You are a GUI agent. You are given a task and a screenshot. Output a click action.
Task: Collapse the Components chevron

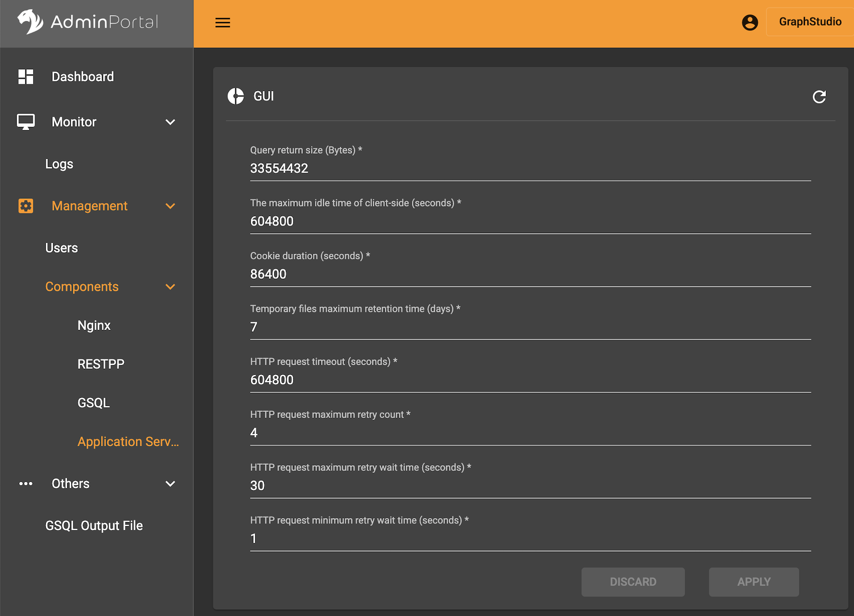170,287
